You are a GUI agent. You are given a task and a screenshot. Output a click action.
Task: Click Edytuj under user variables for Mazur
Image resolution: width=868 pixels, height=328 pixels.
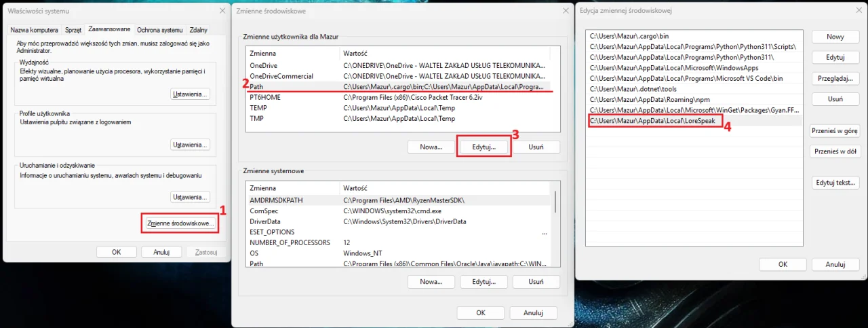(484, 147)
